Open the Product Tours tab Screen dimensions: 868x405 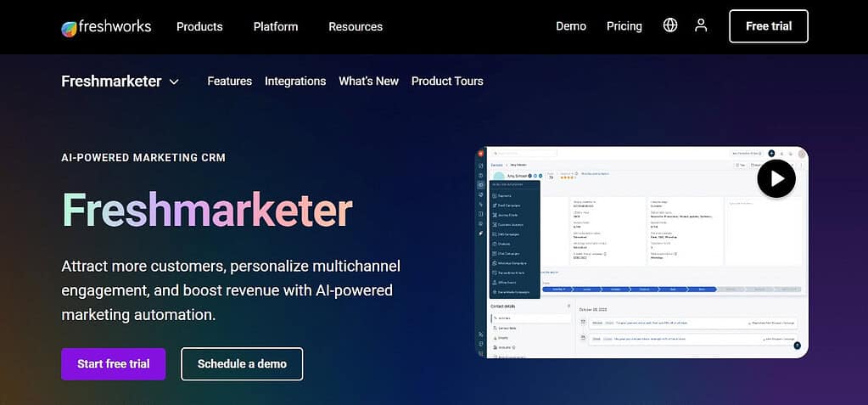[447, 81]
